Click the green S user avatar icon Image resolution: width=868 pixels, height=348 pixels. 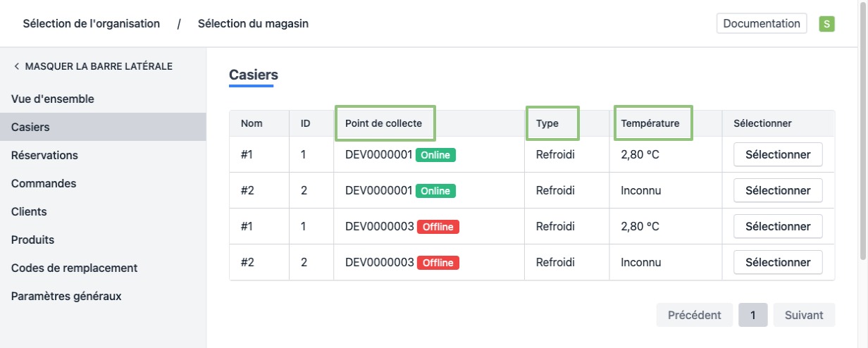click(x=826, y=24)
